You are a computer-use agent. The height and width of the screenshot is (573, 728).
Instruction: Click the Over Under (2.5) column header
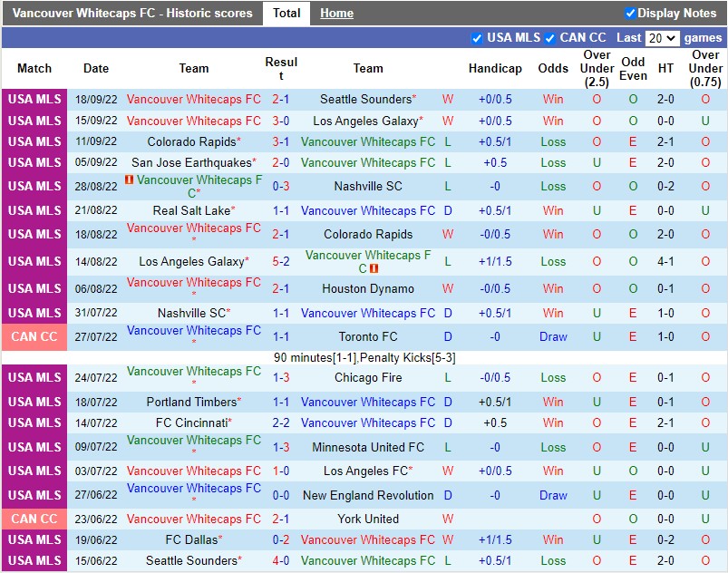[x=597, y=68]
